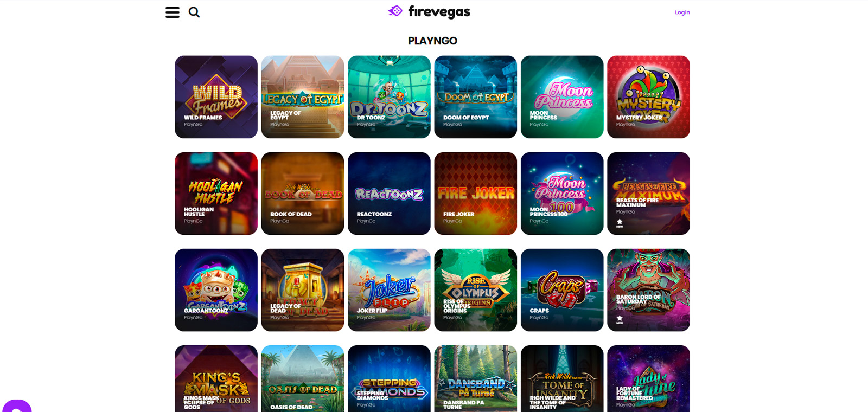868x412 pixels.
Task: Click the firevegas logo
Action: pyautogui.click(x=429, y=11)
